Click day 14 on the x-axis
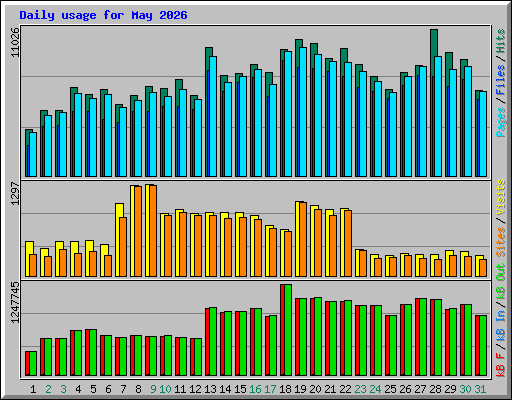The height and width of the screenshot is (400, 512). click(x=225, y=389)
